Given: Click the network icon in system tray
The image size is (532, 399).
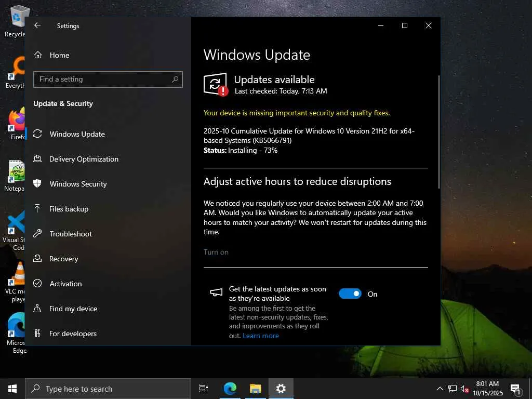Looking at the screenshot, I should point(453,389).
